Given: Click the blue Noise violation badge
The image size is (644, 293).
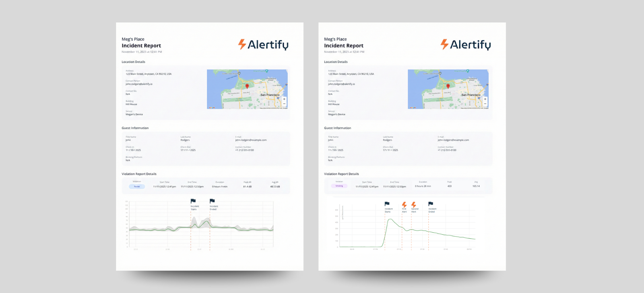Looking at the screenshot, I should [137, 186].
